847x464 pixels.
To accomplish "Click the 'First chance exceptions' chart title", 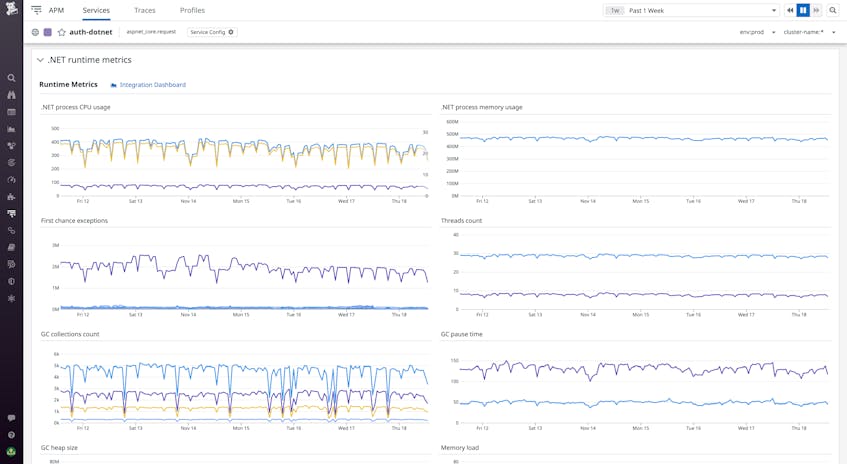I will tap(75, 220).
